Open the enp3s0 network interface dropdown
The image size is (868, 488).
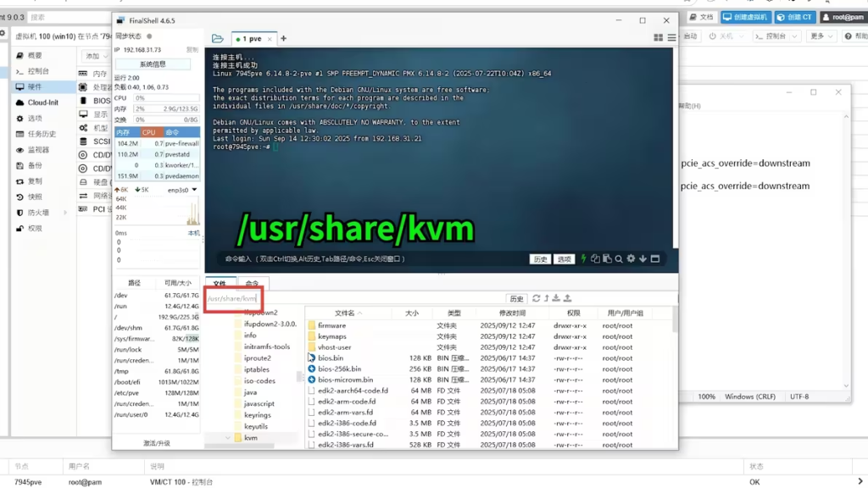(x=182, y=189)
